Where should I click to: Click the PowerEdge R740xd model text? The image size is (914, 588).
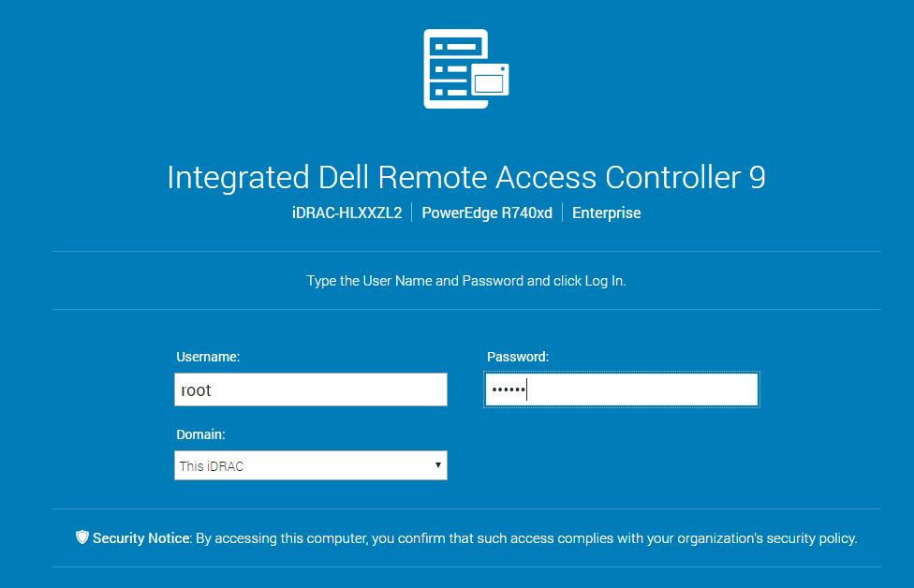tap(487, 213)
